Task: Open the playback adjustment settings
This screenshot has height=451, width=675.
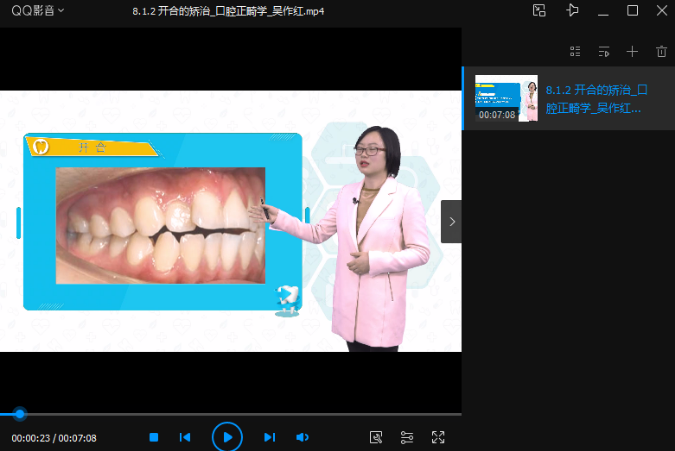Action: point(407,437)
